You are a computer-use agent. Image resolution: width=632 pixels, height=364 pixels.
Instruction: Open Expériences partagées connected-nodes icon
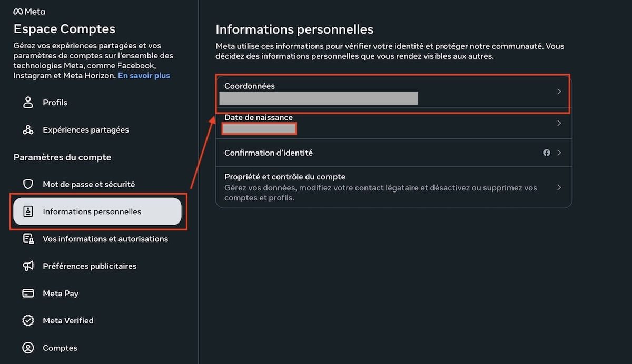pos(28,129)
